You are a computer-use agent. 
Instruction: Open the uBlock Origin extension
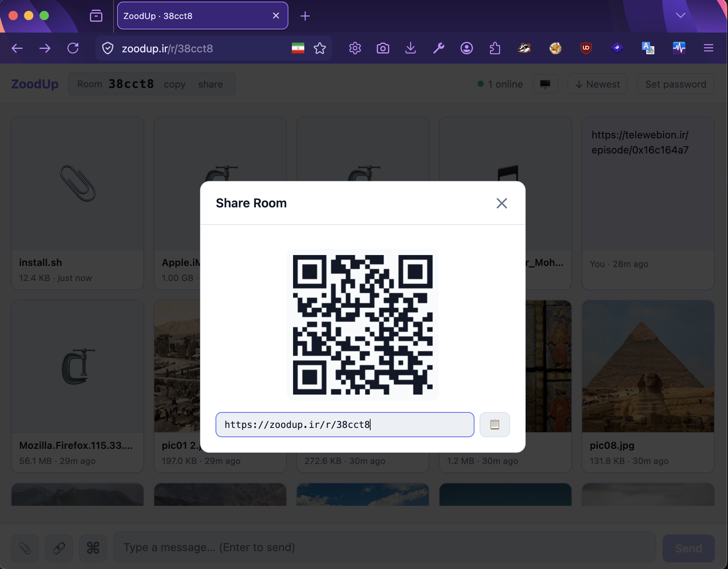(x=586, y=48)
